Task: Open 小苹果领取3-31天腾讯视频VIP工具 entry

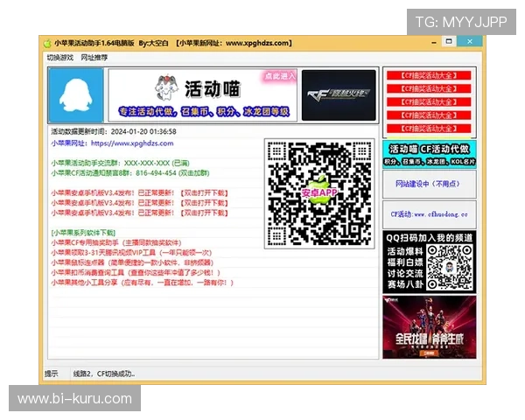Action: click(131, 253)
